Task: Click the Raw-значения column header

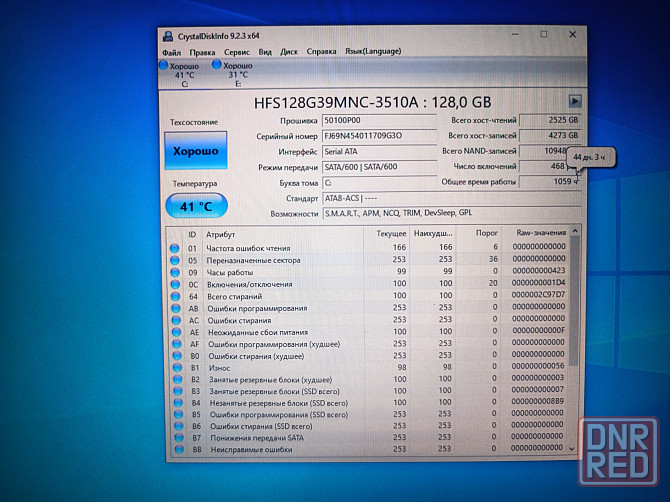Action: tap(536, 233)
